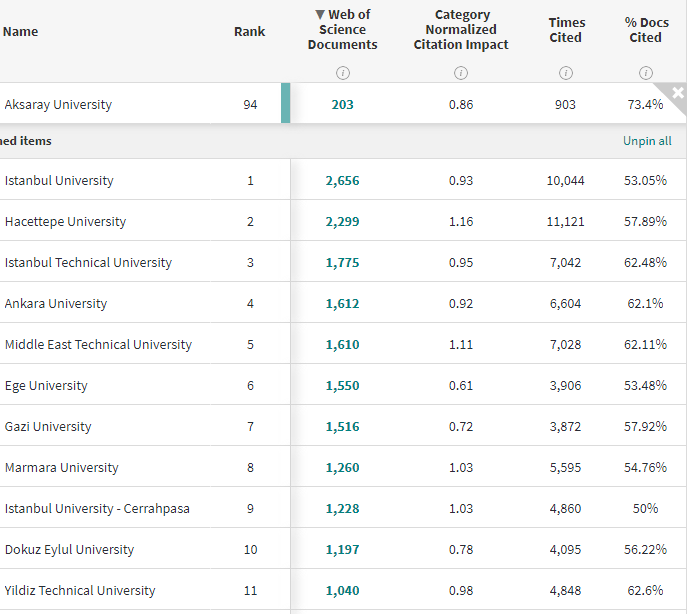Click info icon under Web of Science Documents
687x614 pixels.
point(342,72)
